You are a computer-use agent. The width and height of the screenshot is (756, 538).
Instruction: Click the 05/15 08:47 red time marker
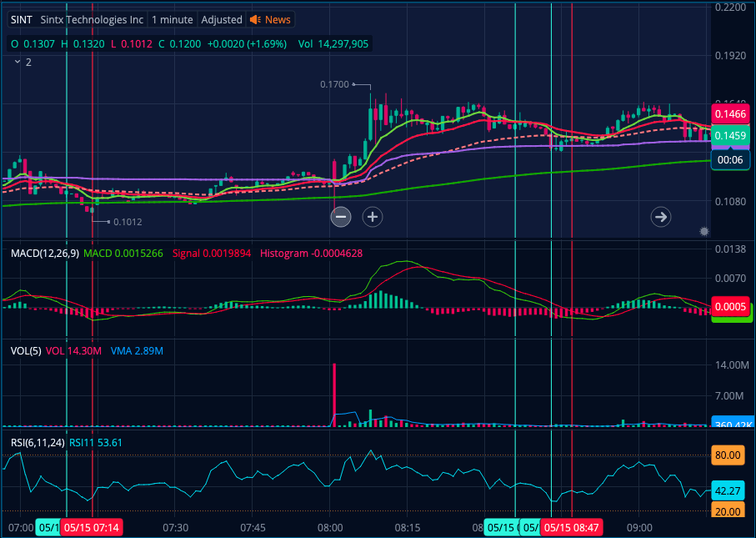tap(571, 527)
